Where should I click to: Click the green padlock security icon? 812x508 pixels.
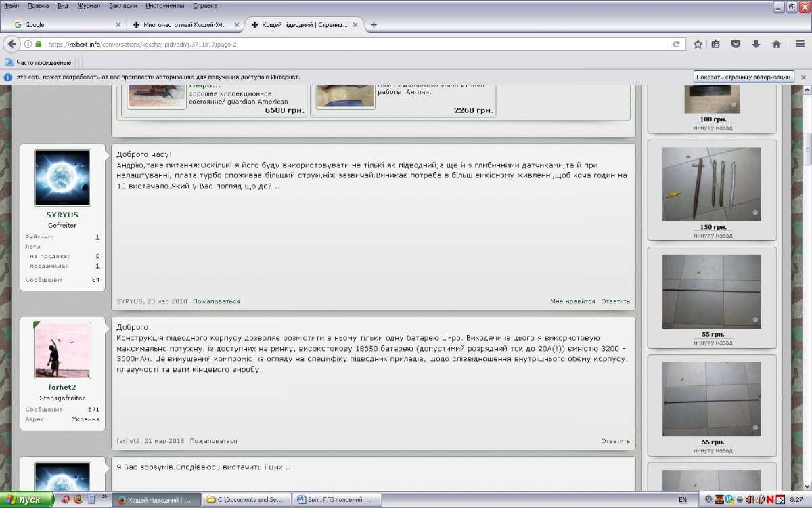(39, 44)
